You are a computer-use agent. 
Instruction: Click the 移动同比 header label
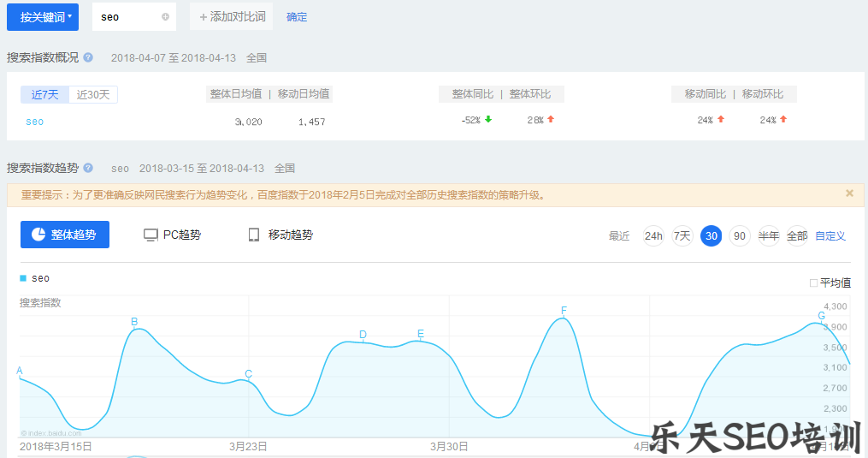tap(706, 94)
